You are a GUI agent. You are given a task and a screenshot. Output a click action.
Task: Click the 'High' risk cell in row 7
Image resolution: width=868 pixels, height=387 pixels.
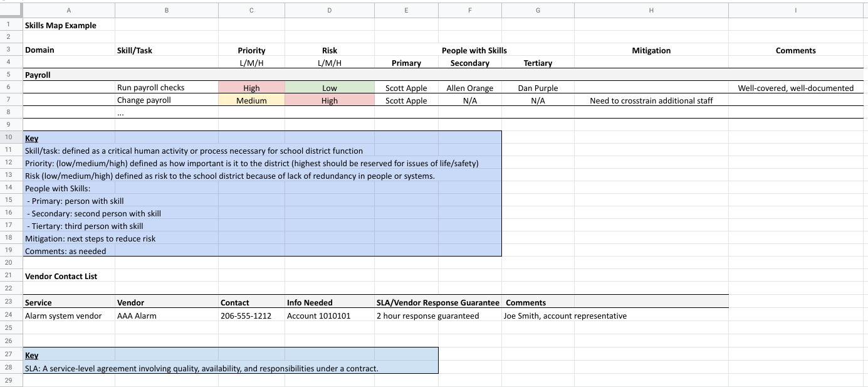tap(330, 100)
